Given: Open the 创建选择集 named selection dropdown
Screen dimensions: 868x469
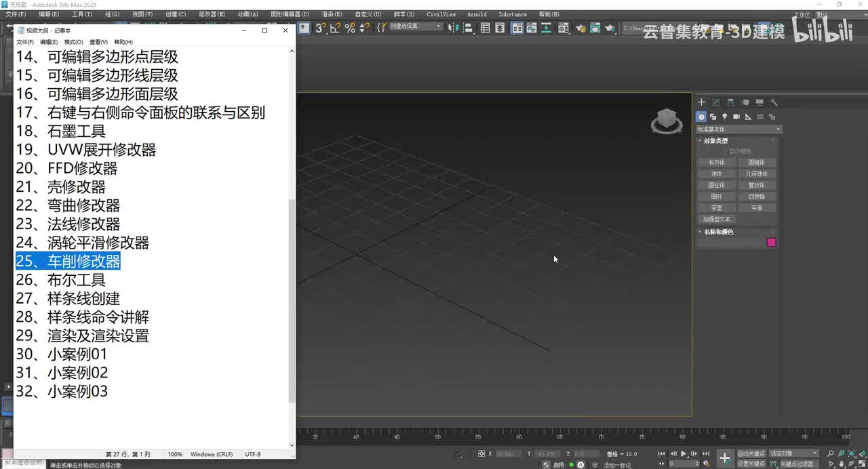Looking at the screenshot, I should 414,26.
